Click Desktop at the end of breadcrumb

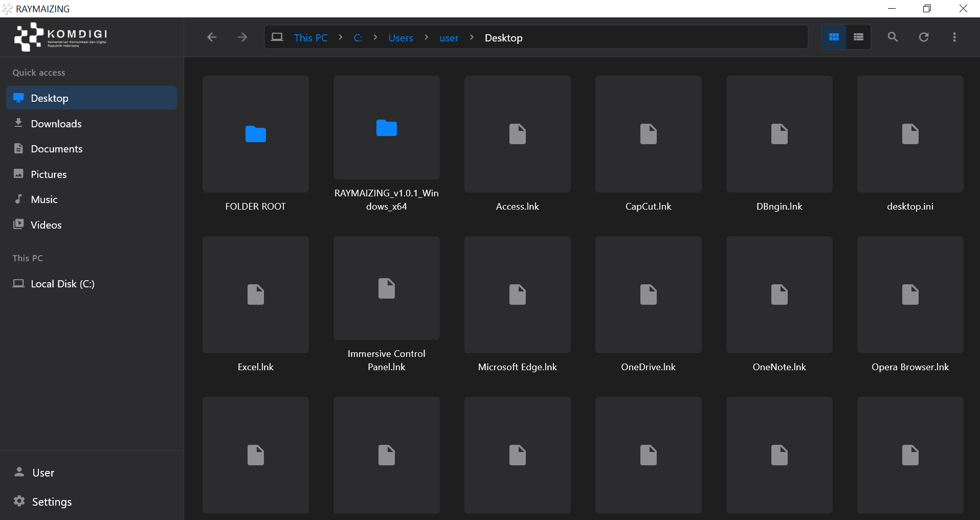click(x=504, y=38)
